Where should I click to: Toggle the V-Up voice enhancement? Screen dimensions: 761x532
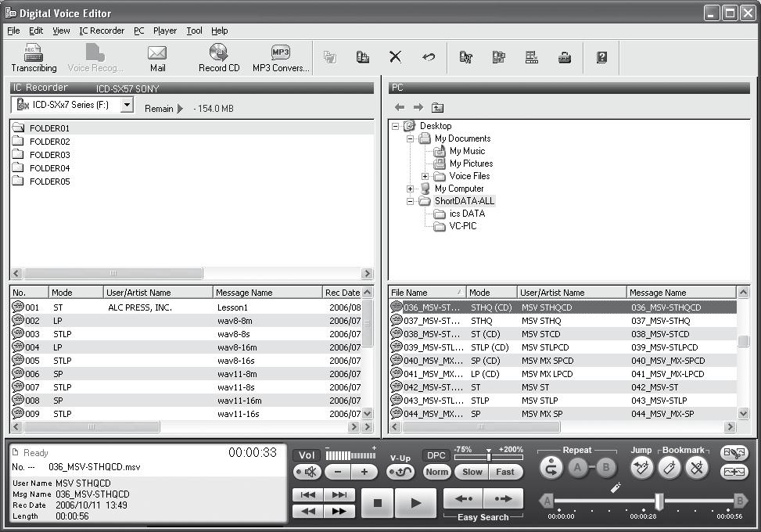[400, 472]
